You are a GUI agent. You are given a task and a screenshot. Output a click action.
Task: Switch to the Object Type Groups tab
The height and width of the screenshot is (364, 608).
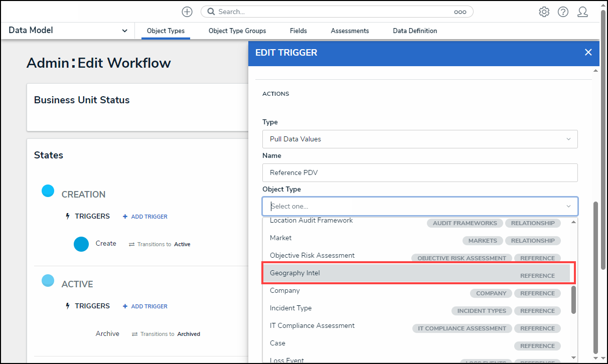click(237, 31)
